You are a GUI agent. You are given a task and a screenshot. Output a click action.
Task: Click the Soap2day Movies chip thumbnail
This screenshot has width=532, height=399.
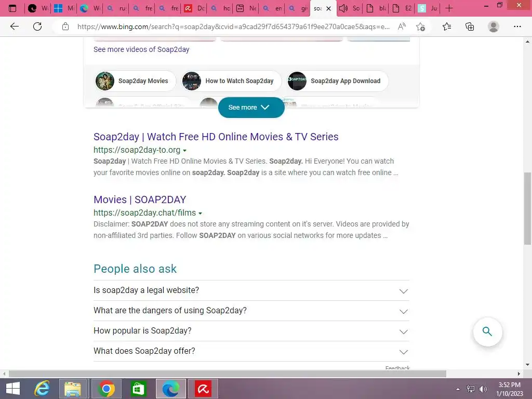tap(105, 81)
